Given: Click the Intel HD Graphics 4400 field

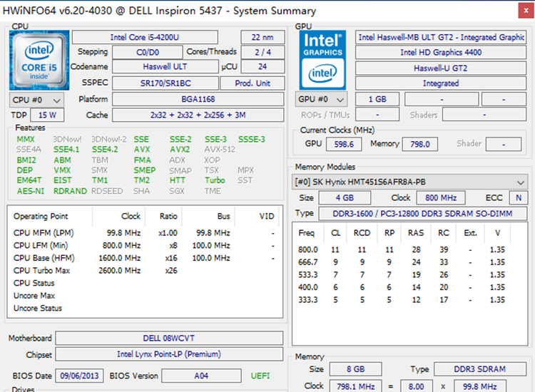Looking at the screenshot, I should 441,52.
